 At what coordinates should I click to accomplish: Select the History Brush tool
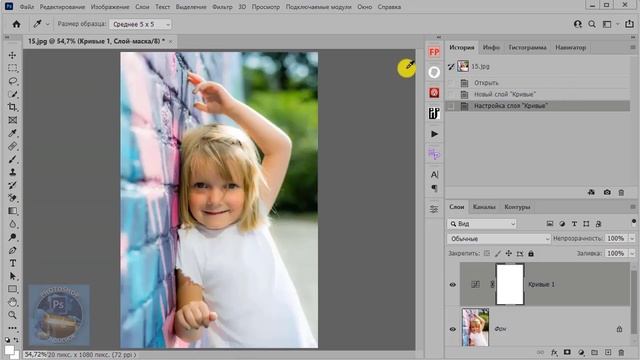point(12,185)
